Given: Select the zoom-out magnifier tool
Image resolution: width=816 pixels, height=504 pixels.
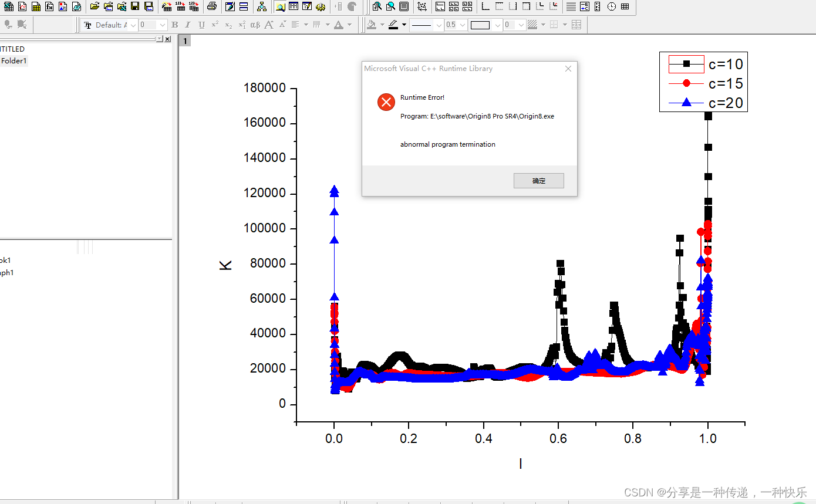Looking at the screenshot, I should pyautogui.click(x=390, y=6).
